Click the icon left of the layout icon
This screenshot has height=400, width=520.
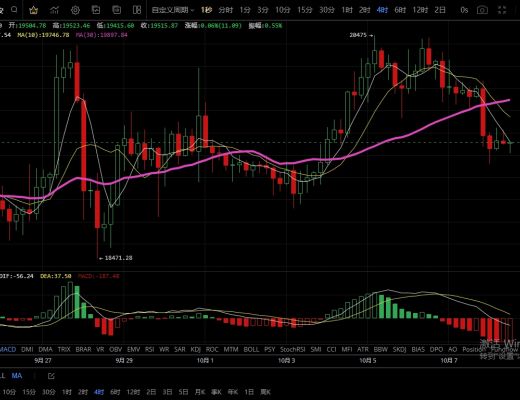click(117, 10)
